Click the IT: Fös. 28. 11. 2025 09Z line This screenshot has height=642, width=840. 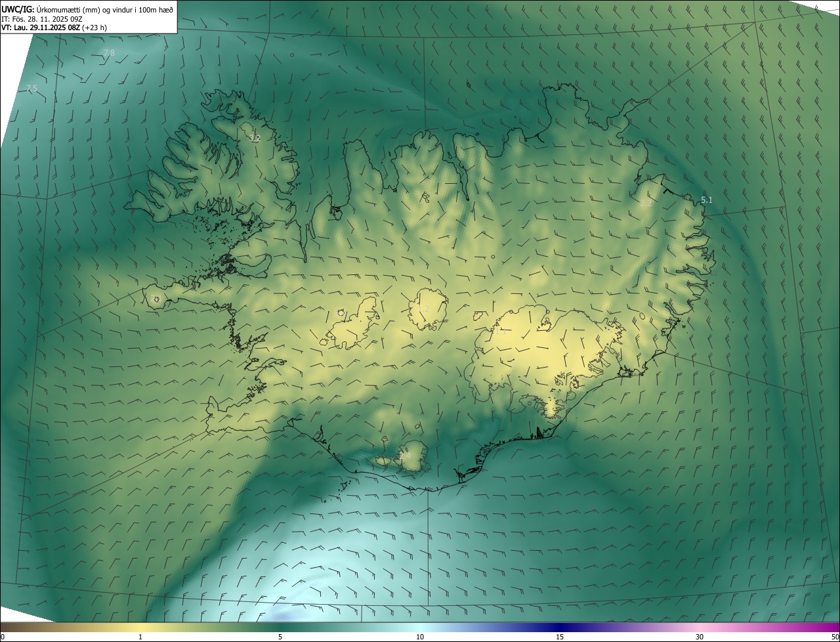coord(41,19)
